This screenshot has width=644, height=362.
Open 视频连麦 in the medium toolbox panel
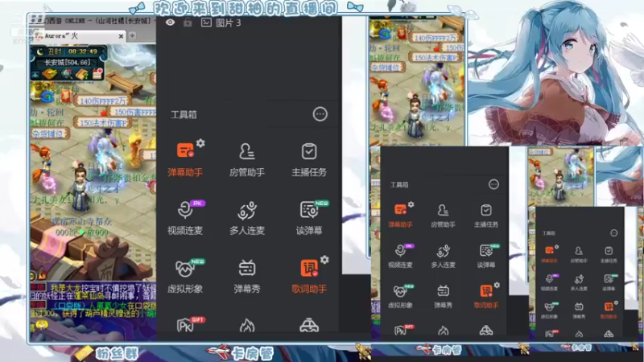(x=400, y=256)
